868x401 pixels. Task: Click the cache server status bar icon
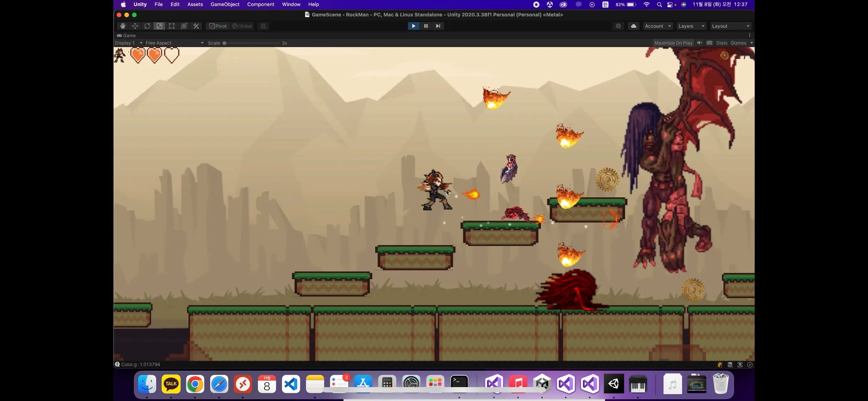(x=730, y=365)
